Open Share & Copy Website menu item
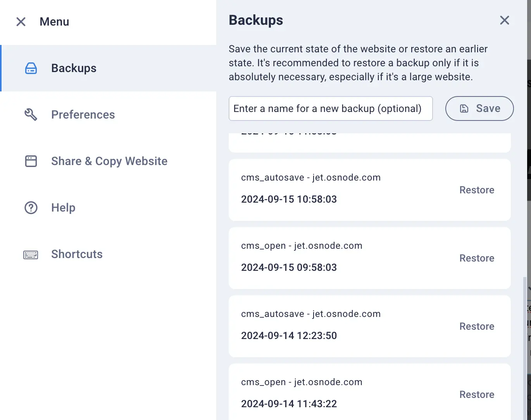 [x=109, y=161]
